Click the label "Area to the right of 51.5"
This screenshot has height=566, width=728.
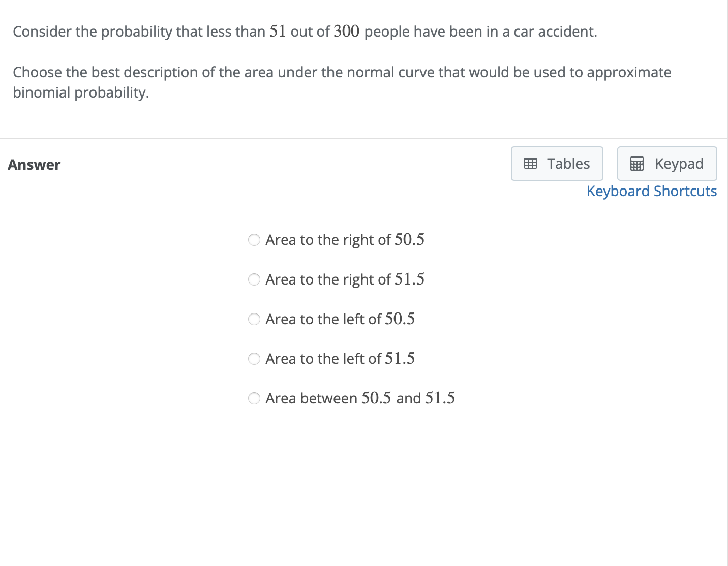[x=345, y=279]
